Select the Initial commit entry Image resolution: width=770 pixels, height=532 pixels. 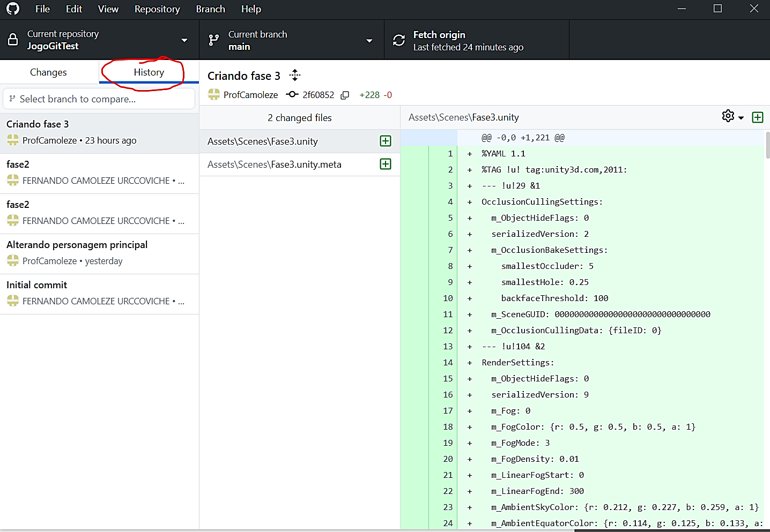coord(99,294)
